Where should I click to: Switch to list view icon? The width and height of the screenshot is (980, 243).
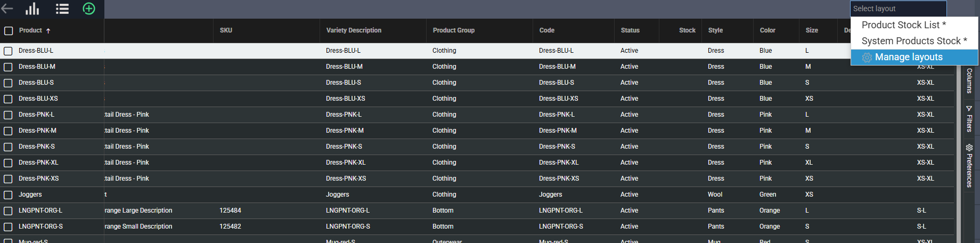coord(62,9)
